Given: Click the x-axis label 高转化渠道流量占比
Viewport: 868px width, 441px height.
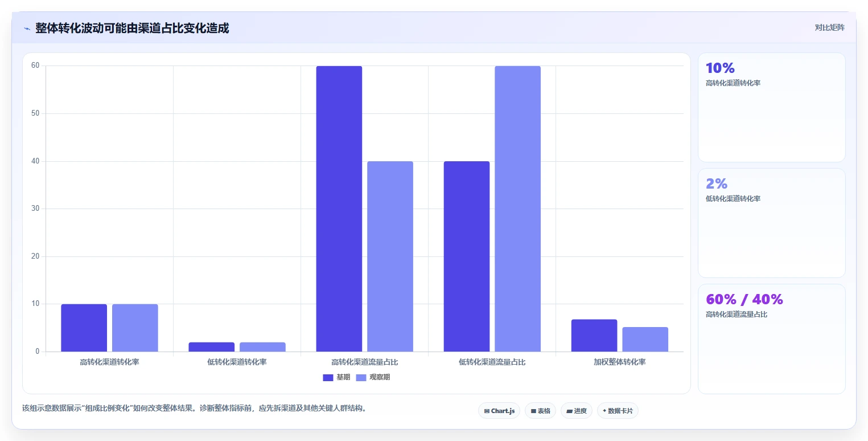Looking at the screenshot, I should (x=365, y=362).
